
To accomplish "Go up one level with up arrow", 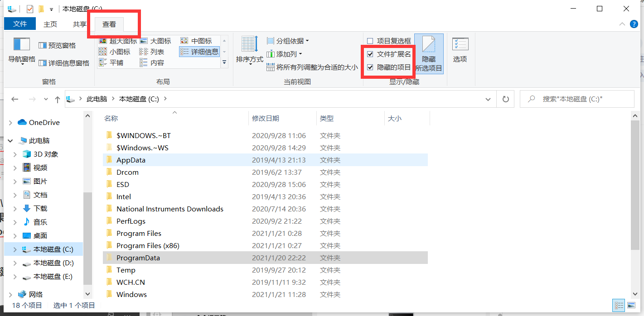I will 57,99.
